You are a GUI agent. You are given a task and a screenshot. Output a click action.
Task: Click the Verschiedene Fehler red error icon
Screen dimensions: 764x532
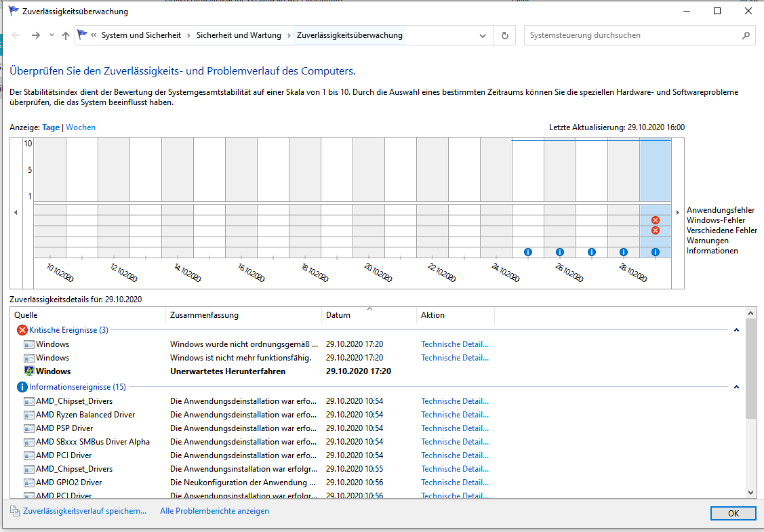(656, 230)
